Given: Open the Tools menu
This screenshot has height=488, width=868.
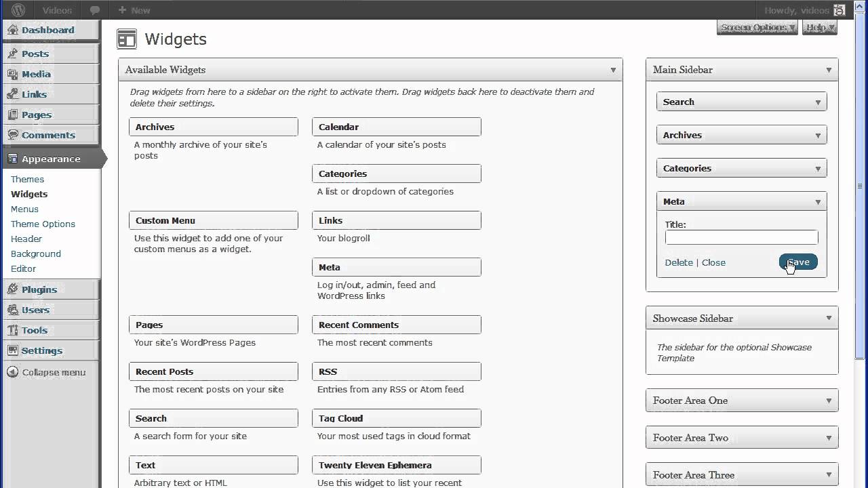Looking at the screenshot, I should (51, 330).
